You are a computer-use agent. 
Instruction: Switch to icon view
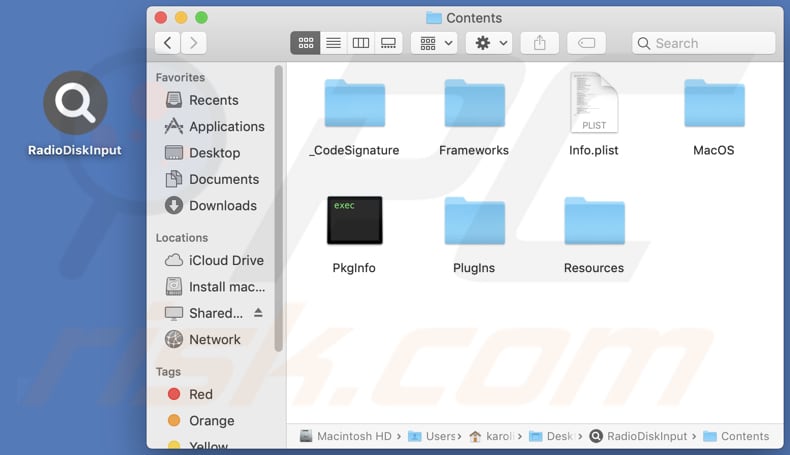tap(305, 43)
